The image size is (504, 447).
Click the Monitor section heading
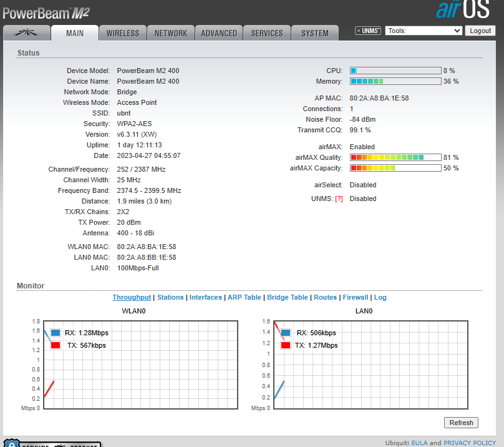[31, 286]
